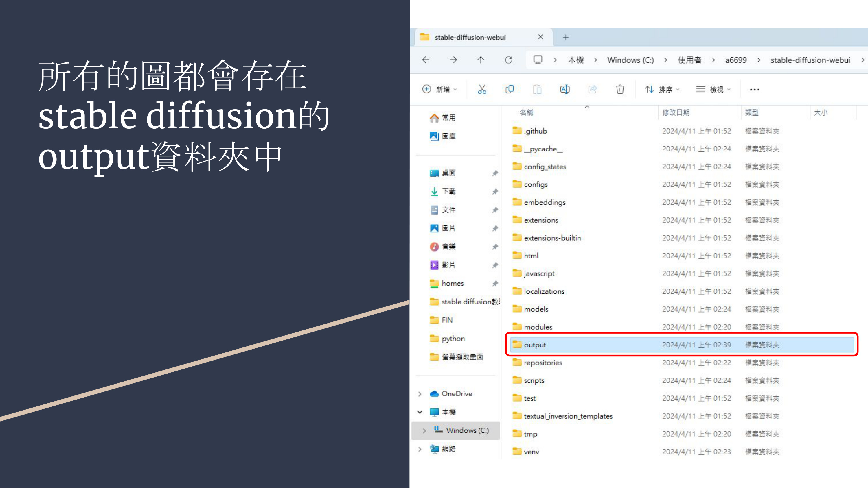Sort by 名稱 column header
This screenshot has height=488, width=868.
[x=526, y=112]
